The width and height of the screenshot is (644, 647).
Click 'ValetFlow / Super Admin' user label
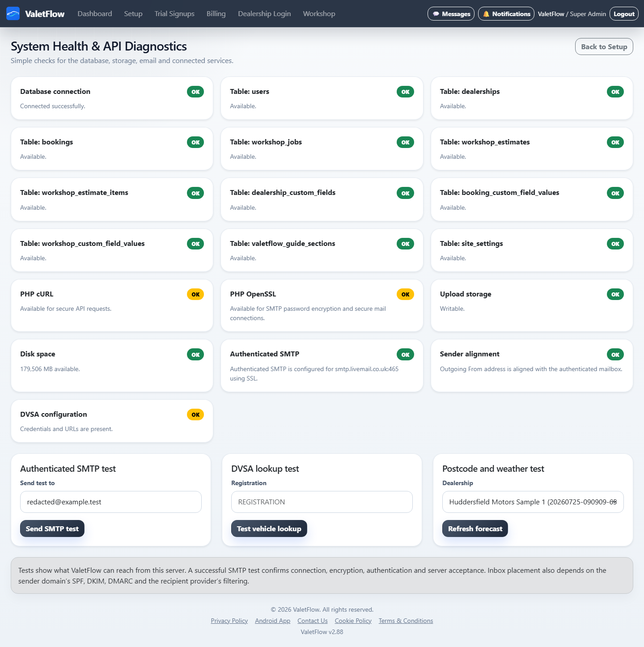coord(572,14)
